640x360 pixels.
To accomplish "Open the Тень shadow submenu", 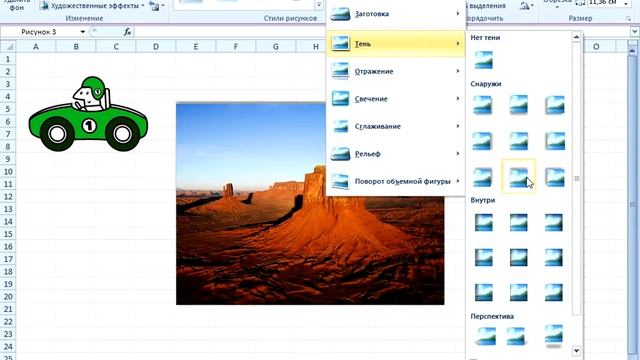I will (x=396, y=43).
